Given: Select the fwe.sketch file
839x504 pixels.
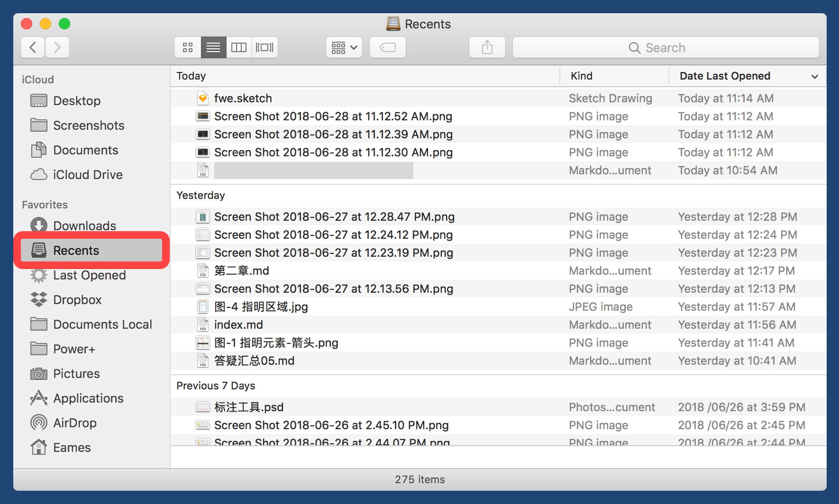Looking at the screenshot, I should click(243, 98).
